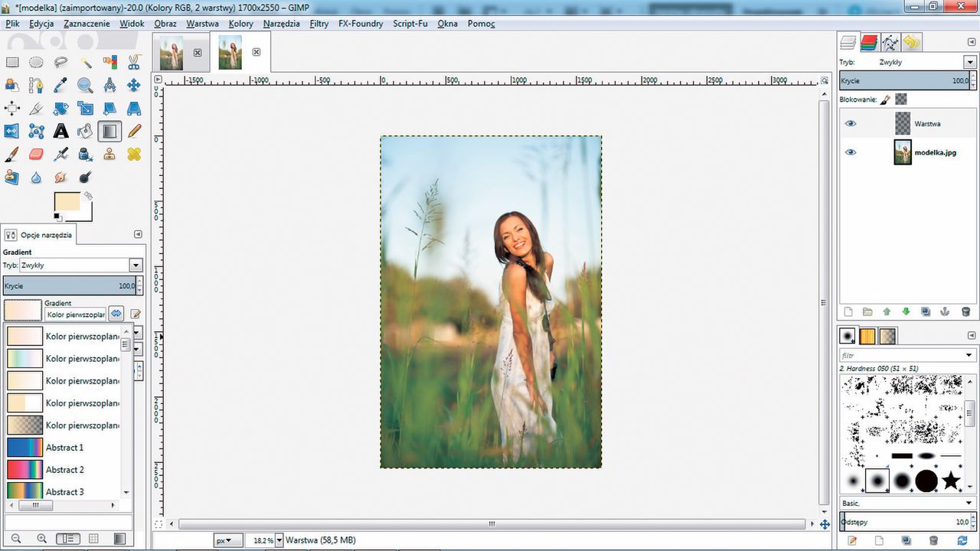This screenshot has height=551, width=980.
Task: Select the Rectangle Select tool
Action: click(x=12, y=62)
